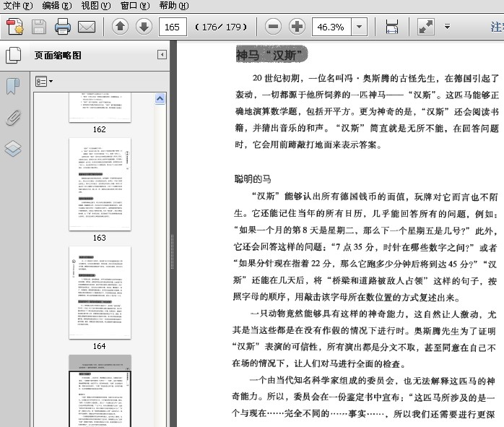
Task: Select page 164 thumbnail
Action: pyautogui.click(x=100, y=293)
